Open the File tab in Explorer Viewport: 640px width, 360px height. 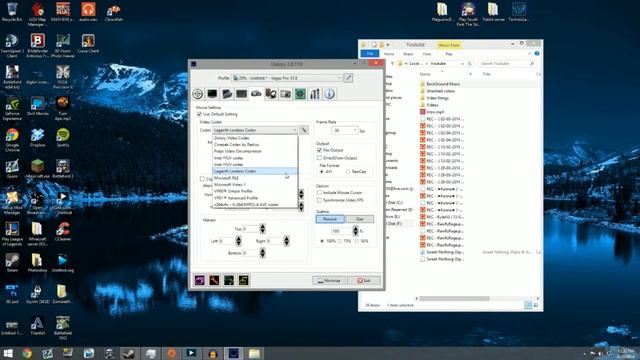(x=370, y=54)
